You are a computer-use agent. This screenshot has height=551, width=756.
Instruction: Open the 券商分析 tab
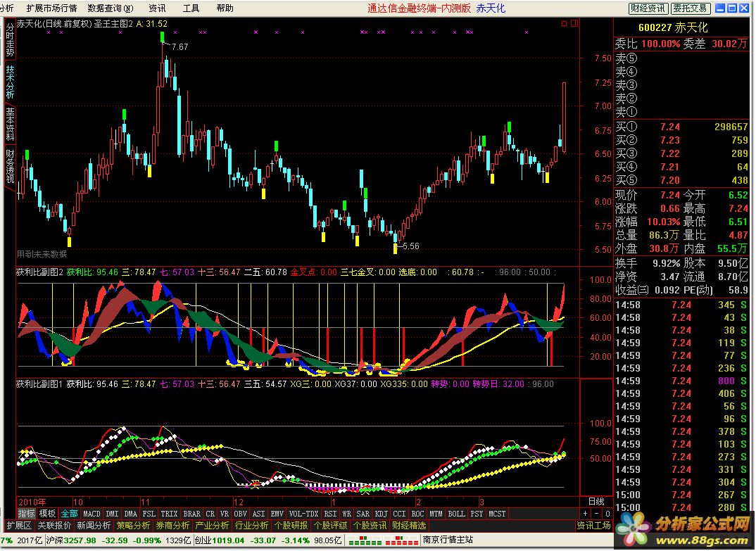point(172,526)
